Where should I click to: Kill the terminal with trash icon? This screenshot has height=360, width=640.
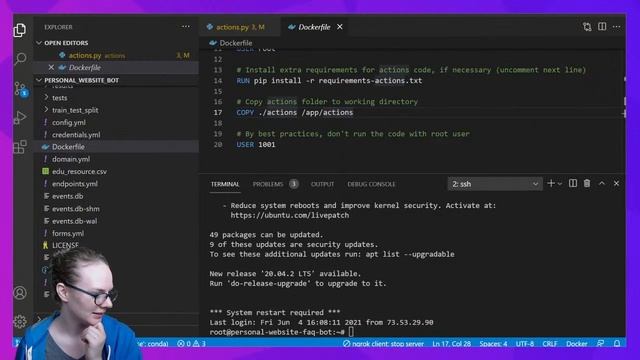[587, 184]
